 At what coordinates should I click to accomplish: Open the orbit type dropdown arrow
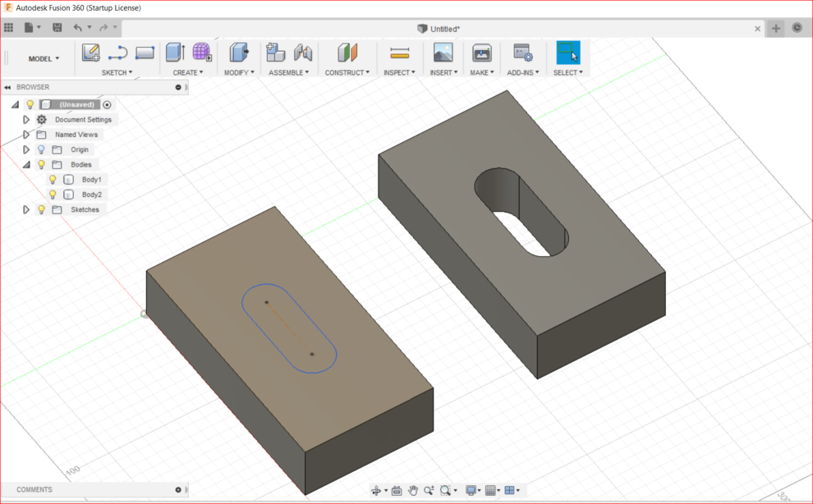[386, 491]
